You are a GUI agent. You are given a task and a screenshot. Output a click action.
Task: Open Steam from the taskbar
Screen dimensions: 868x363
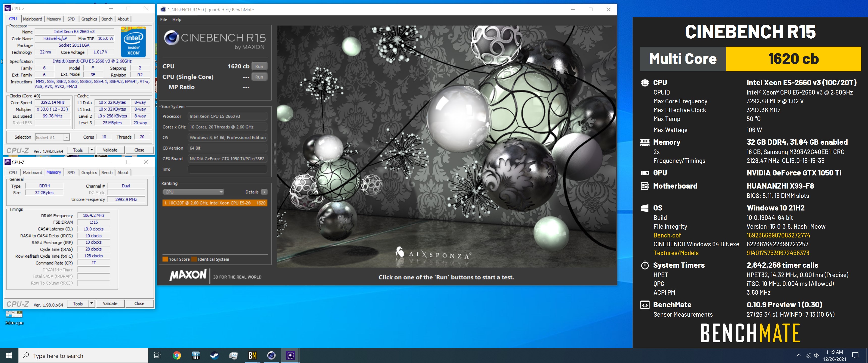214,356
